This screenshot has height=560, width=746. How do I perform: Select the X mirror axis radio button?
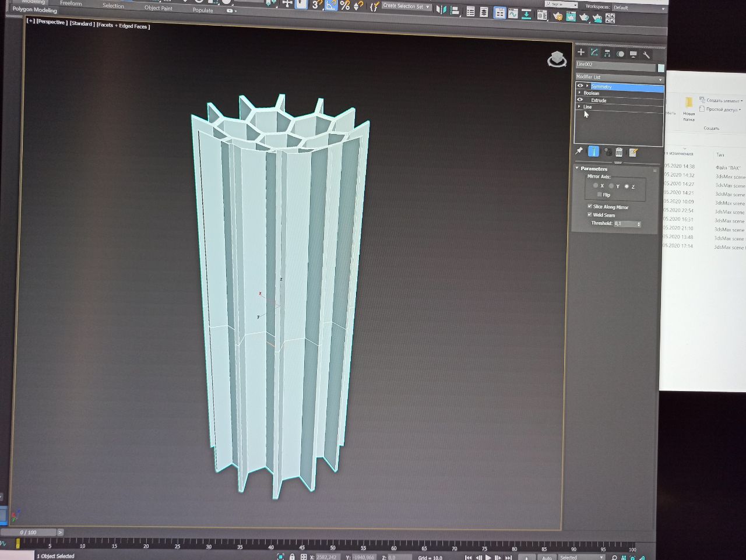[596, 185]
